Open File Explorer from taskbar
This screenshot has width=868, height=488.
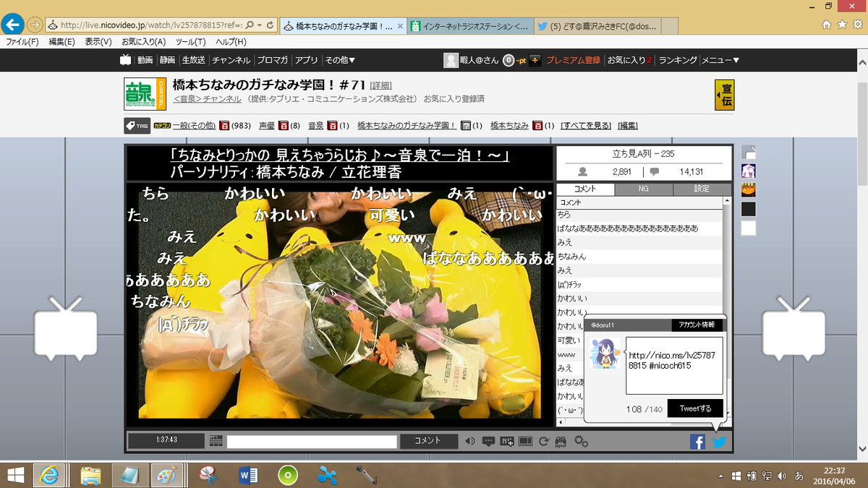tap(90, 475)
